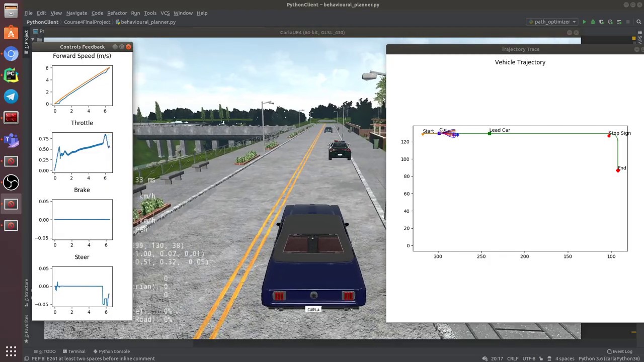Open PyCharm from the dock

coord(11,75)
